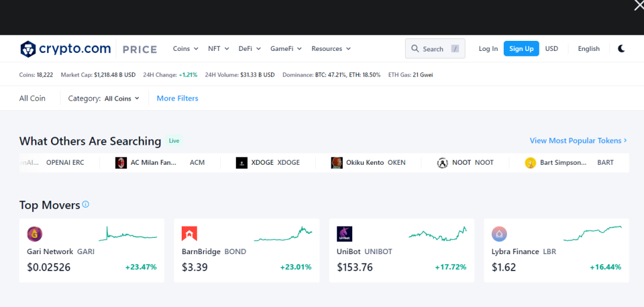Viewport: 644px width, 307px height.
Task: Open the GameFi dropdown menu
Action: point(286,48)
